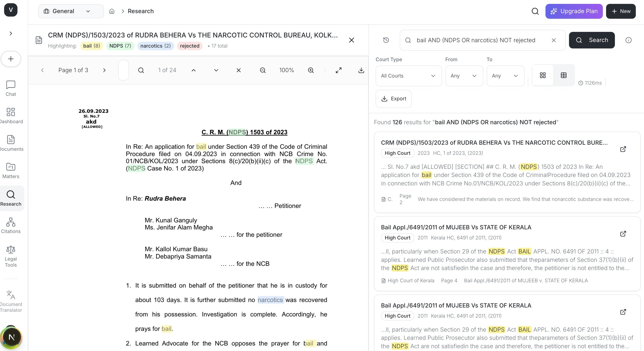
Task: Select Research in the breadcrumb
Action: click(x=141, y=11)
